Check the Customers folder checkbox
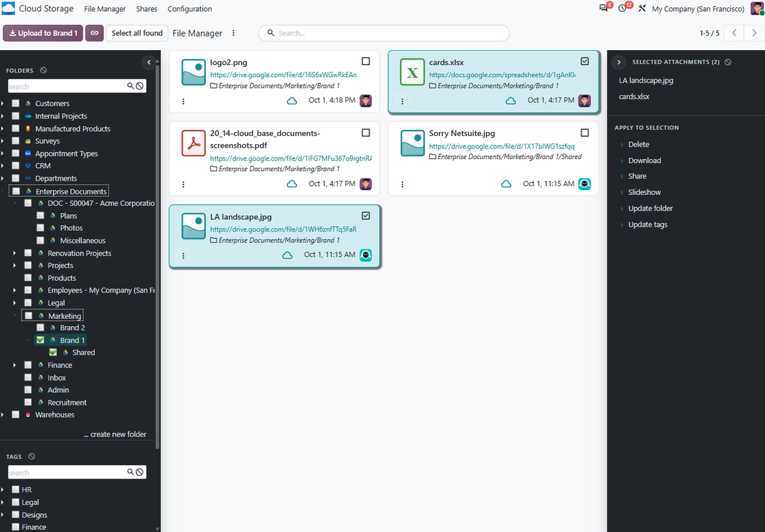 click(16, 104)
